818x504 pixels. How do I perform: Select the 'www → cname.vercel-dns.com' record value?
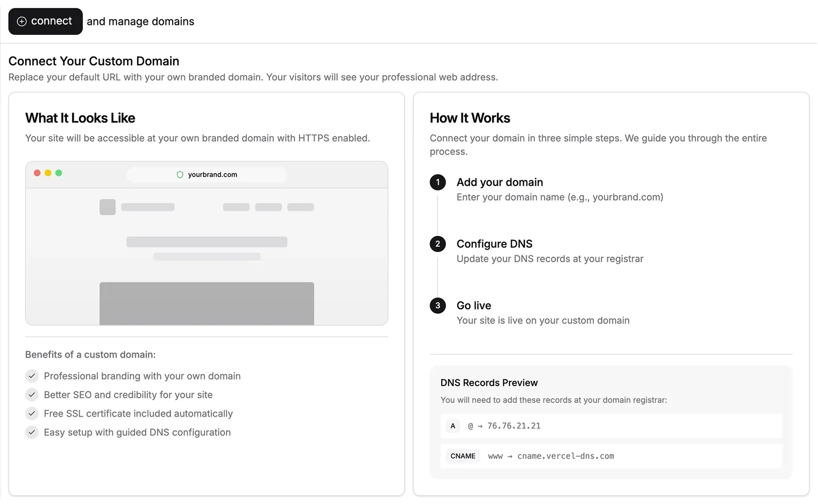tap(551, 456)
